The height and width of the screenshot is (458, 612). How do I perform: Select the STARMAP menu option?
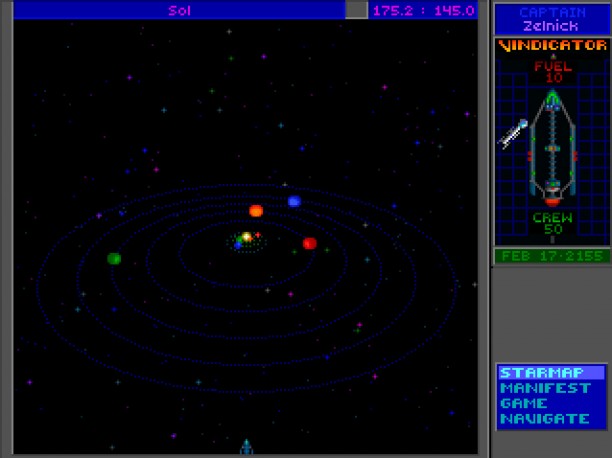[x=551, y=372]
